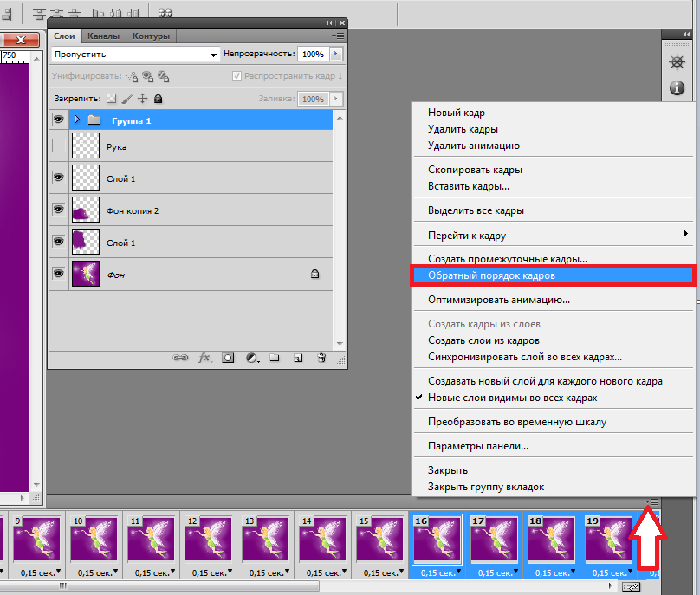700x595 pixels.
Task: Select the Слои tab
Action: (64, 36)
